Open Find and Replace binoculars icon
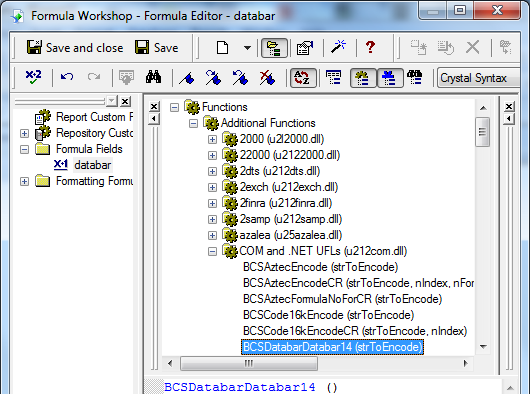This screenshot has height=394, width=530. coord(153,77)
